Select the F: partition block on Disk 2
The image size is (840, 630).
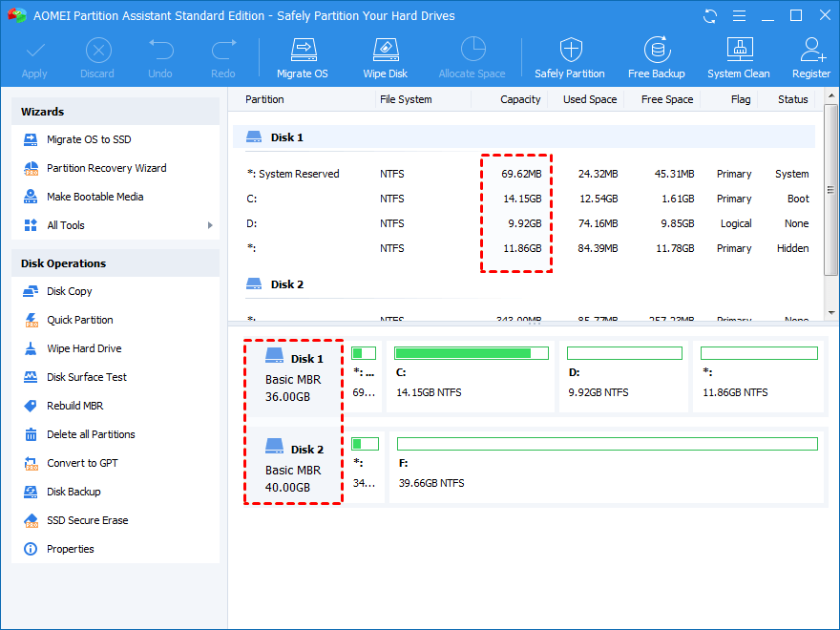pyautogui.click(x=606, y=465)
